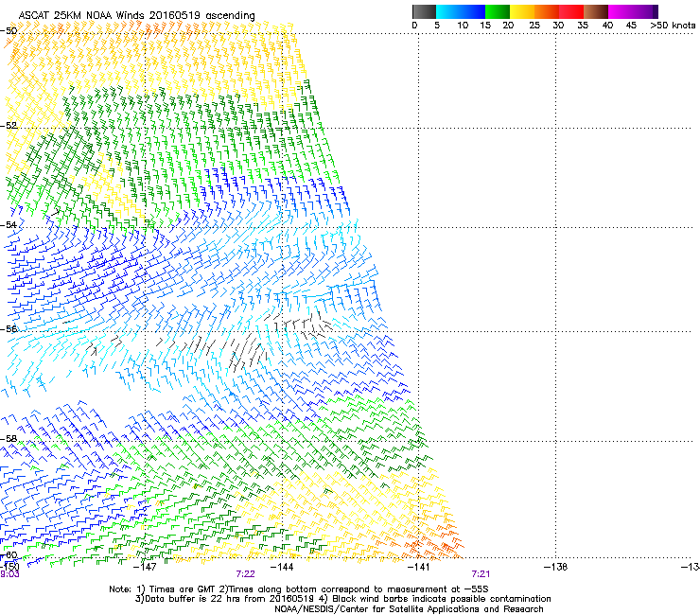Click the brown 35-40 knots legend segment
Viewport: 700px width, 615px height.
point(596,11)
